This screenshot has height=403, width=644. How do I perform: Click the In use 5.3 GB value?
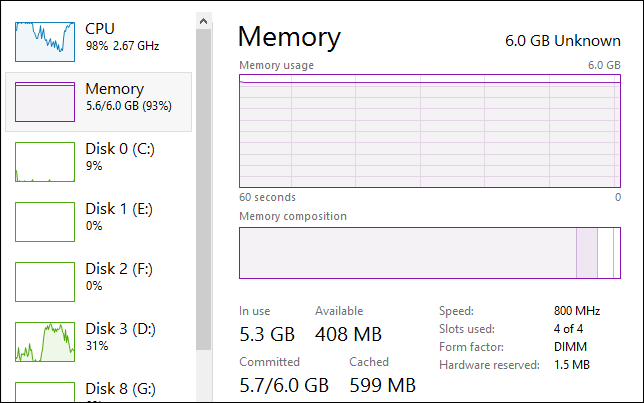267,334
